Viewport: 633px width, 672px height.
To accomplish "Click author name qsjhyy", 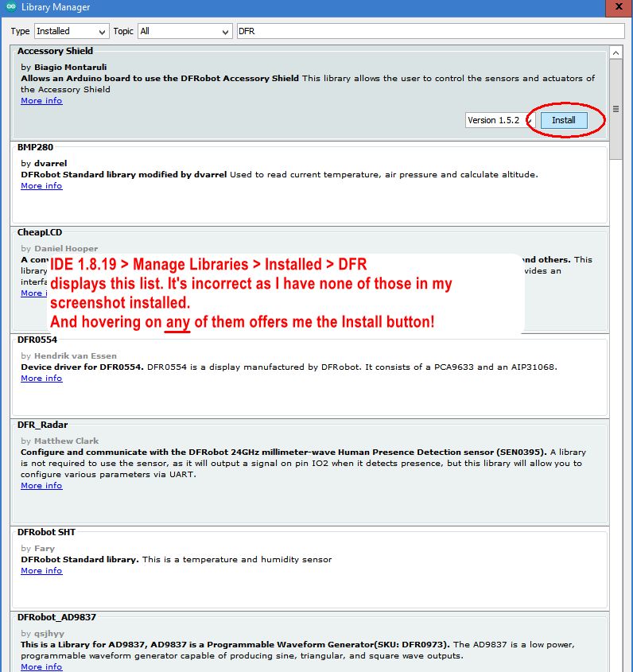I will coord(49,633).
